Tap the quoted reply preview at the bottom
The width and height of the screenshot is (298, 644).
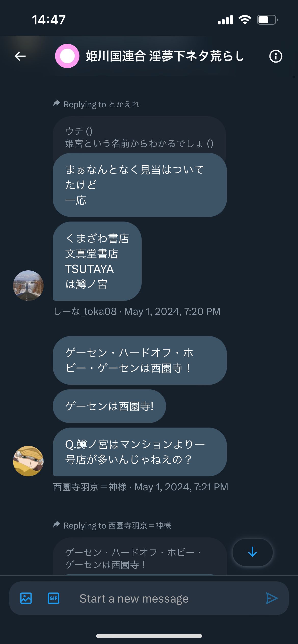point(140,557)
